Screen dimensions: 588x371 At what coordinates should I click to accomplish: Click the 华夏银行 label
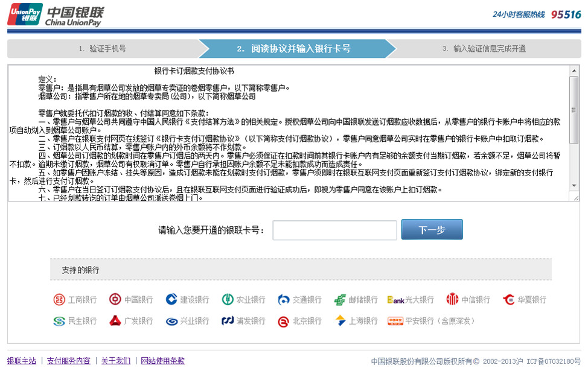point(532,300)
